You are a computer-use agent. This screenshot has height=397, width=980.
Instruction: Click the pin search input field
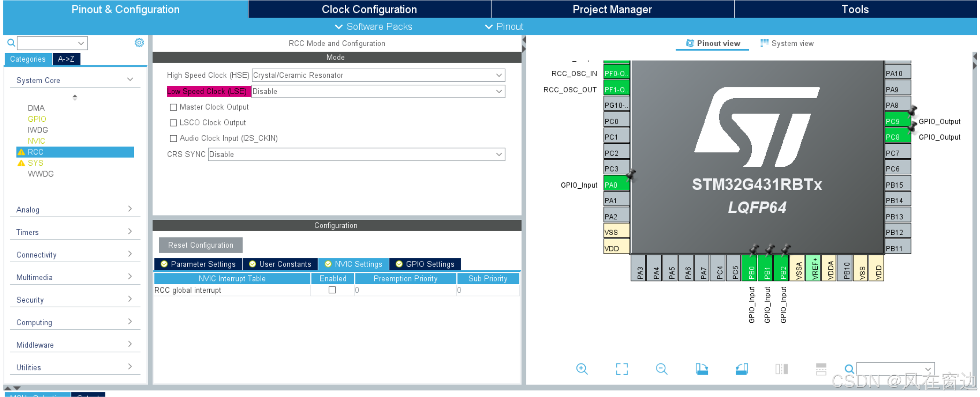895,369
